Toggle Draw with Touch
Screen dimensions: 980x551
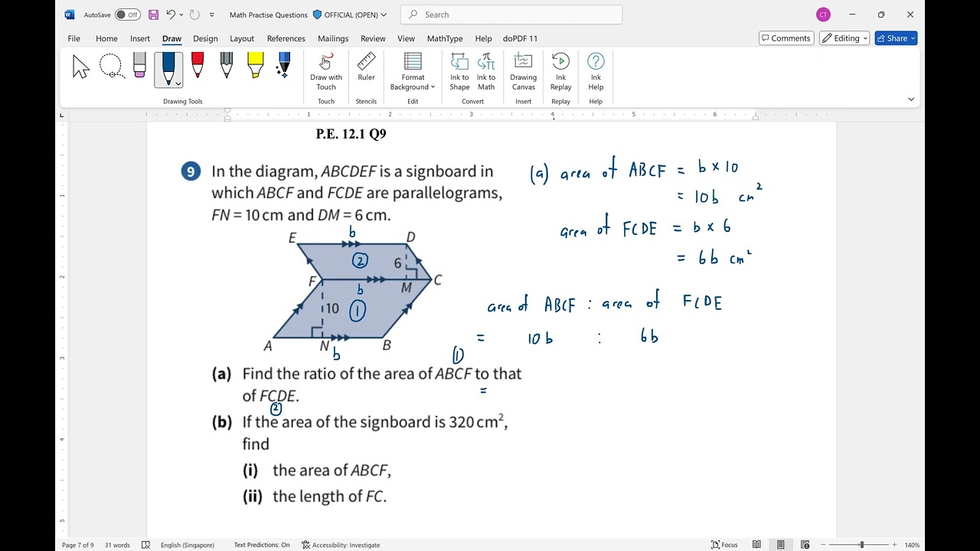point(326,71)
